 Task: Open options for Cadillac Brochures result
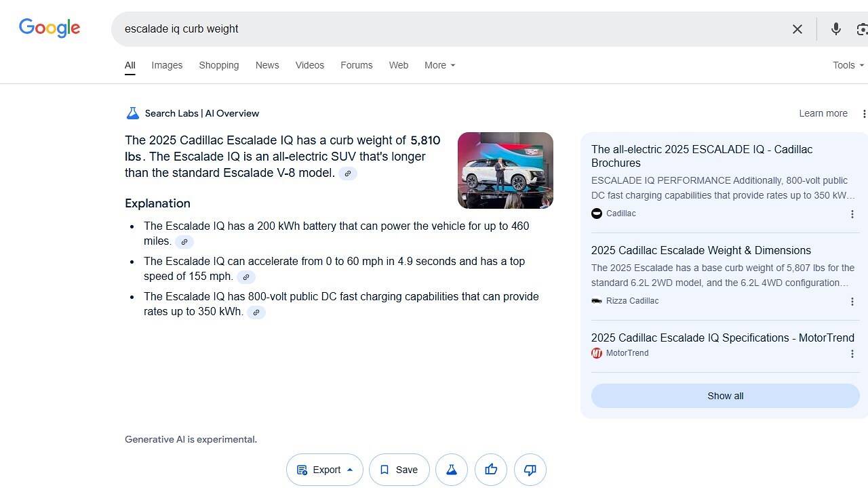pos(852,214)
